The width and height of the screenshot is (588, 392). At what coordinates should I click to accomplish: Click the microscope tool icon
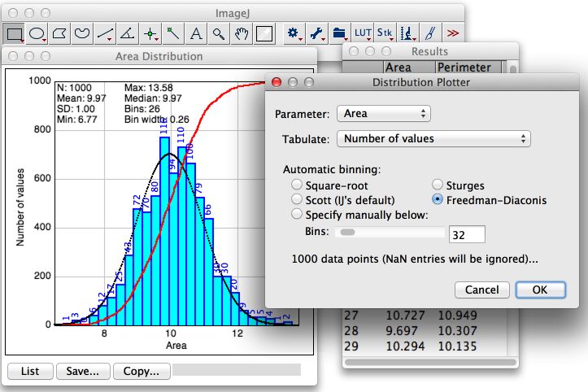407,34
